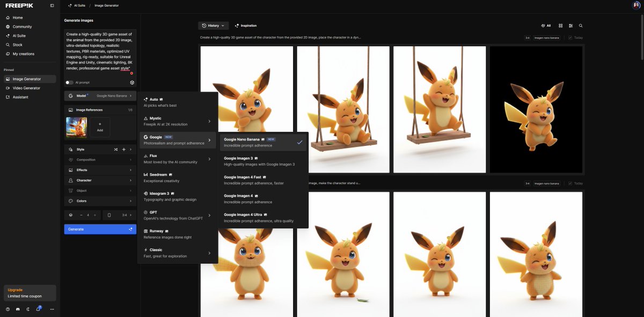Increase the image count with plus
The width and height of the screenshot is (644, 317).
[95, 215]
